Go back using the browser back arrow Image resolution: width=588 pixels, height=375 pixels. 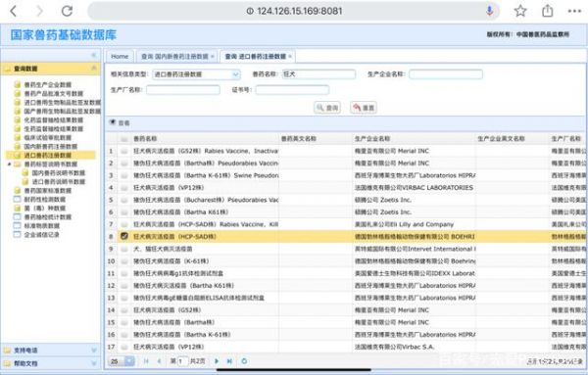pyautogui.click(x=14, y=11)
